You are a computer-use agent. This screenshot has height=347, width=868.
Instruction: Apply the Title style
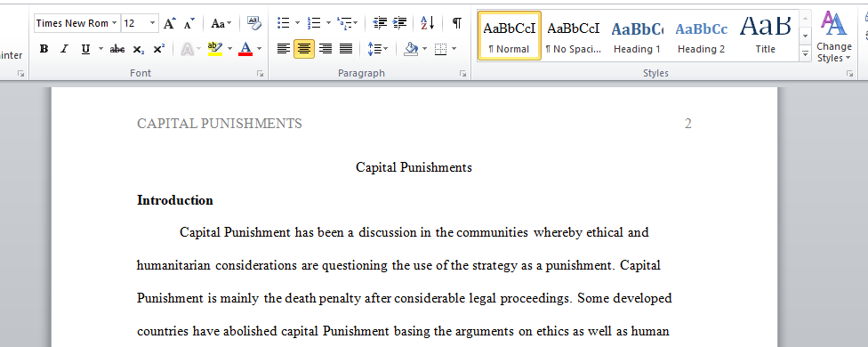click(x=766, y=36)
